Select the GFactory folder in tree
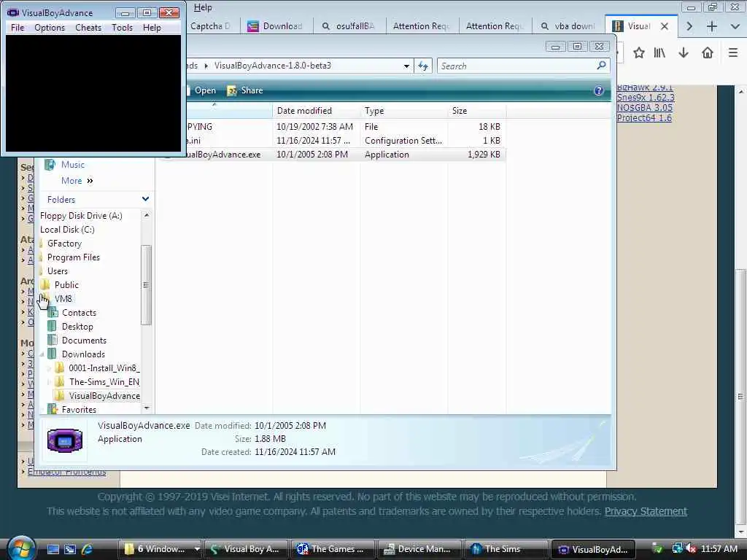The height and width of the screenshot is (560, 747). [64, 244]
